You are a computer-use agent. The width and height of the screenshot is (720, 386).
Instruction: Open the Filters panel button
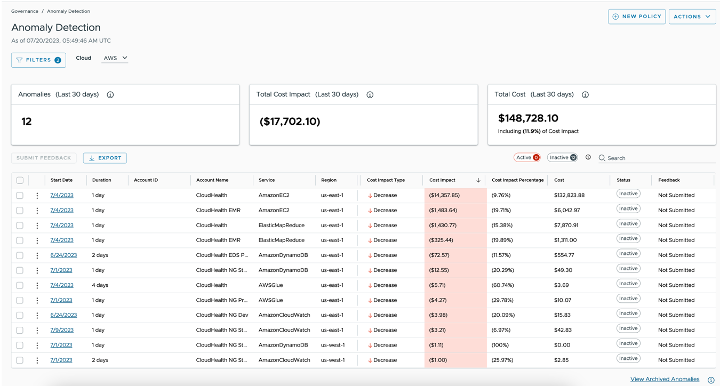click(x=39, y=60)
